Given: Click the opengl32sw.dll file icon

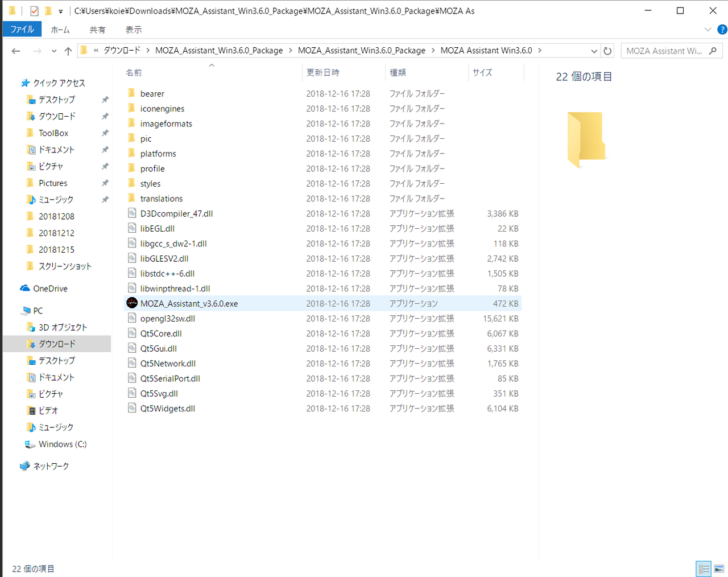Looking at the screenshot, I should pyautogui.click(x=132, y=318).
